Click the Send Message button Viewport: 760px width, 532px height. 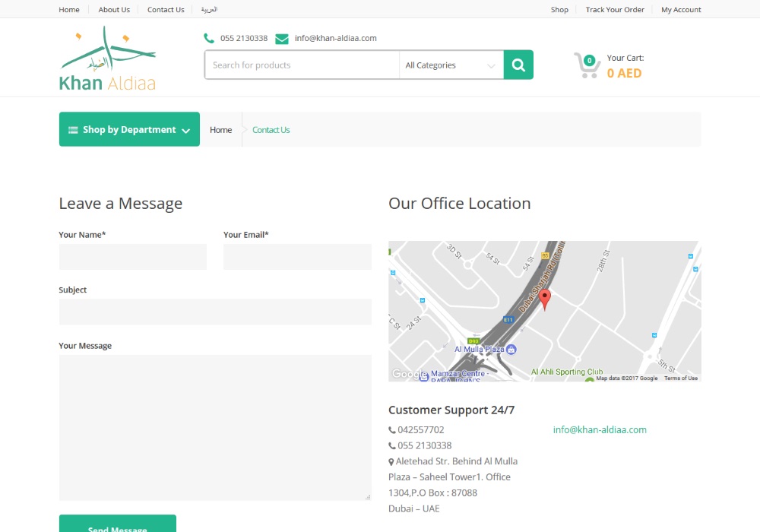click(118, 524)
